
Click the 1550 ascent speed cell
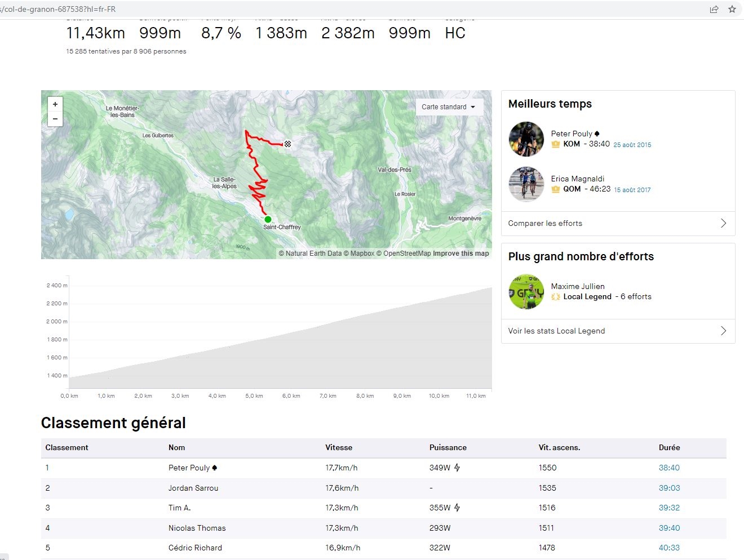pyautogui.click(x=547, y=468)
